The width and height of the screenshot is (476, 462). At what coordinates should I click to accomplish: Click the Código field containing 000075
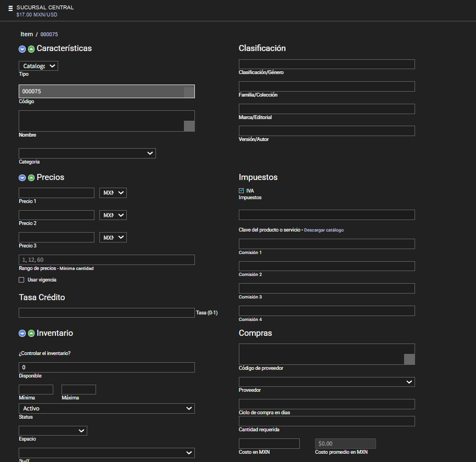107,91
